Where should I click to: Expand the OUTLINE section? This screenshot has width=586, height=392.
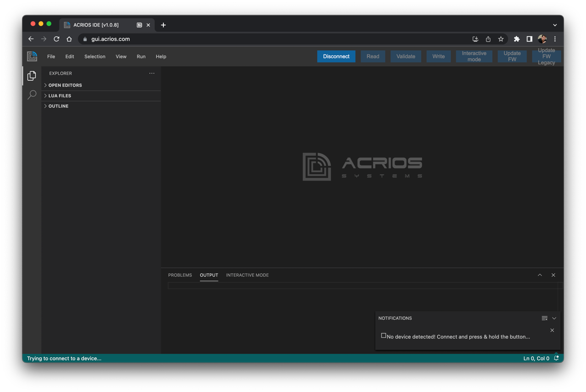101,106
